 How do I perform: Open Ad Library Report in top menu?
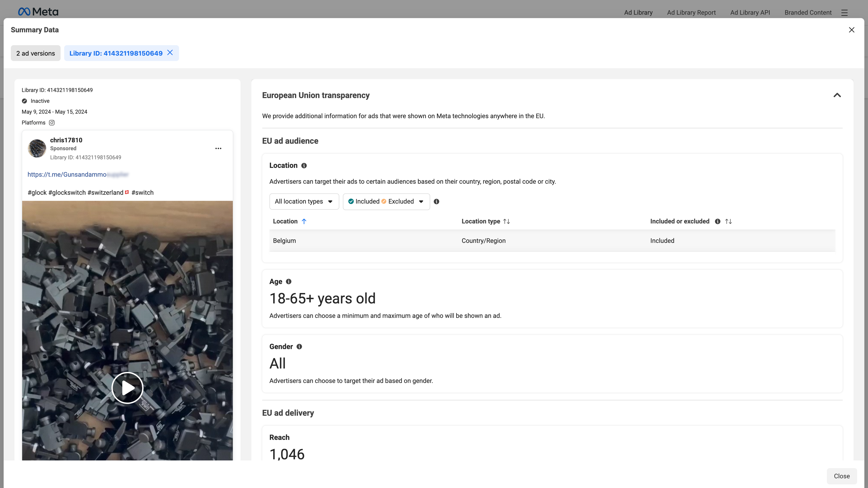(691, 12)
